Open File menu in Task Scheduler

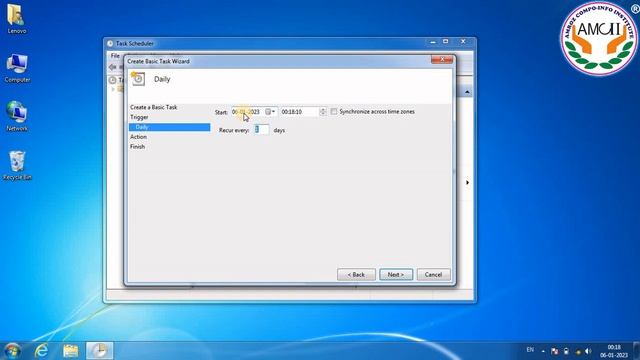pyautogui.click(x=116, y=56)
